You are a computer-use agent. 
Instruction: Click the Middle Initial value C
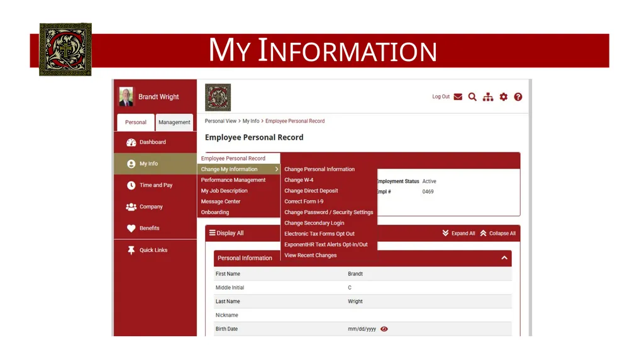pyautogui.click(x=350, y=288)
